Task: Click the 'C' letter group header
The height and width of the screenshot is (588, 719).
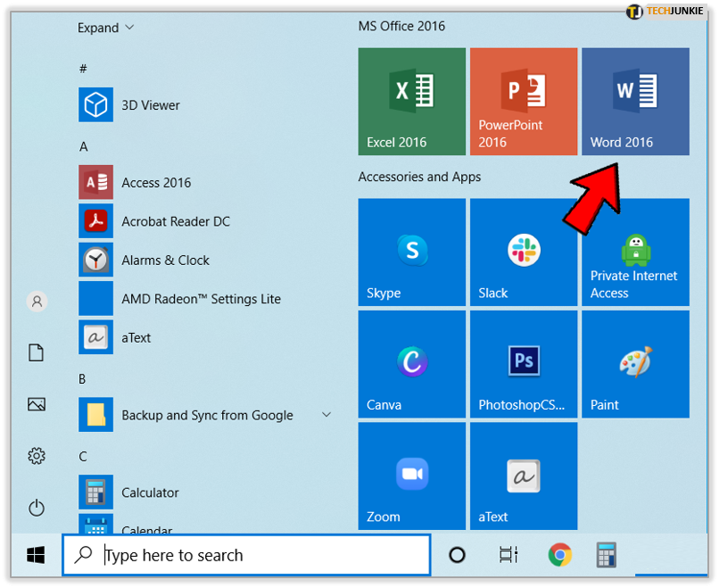Action: point(83,456)
